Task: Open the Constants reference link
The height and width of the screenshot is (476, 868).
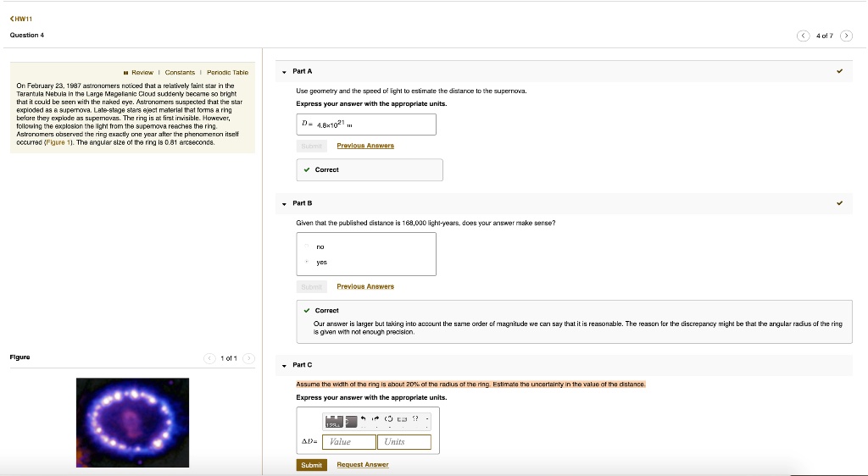Action: 180,73
